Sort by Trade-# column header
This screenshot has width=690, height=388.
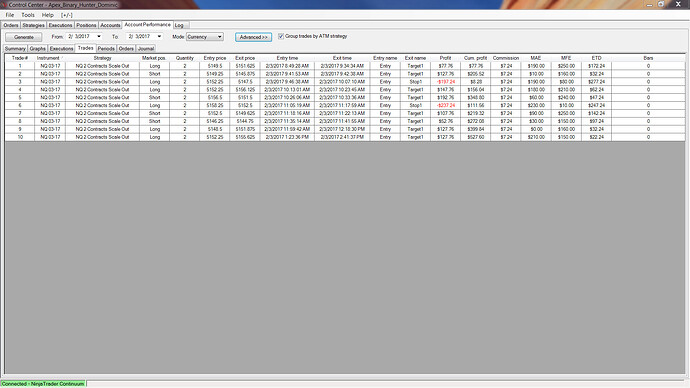[x=20, y=58]
